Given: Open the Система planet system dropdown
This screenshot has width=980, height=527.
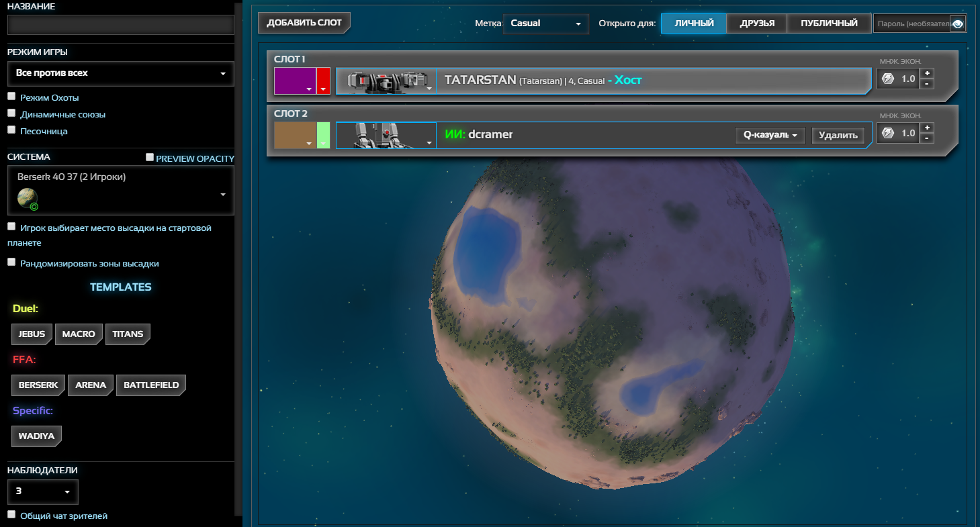Looking at the screenshot, I should 121,191.
